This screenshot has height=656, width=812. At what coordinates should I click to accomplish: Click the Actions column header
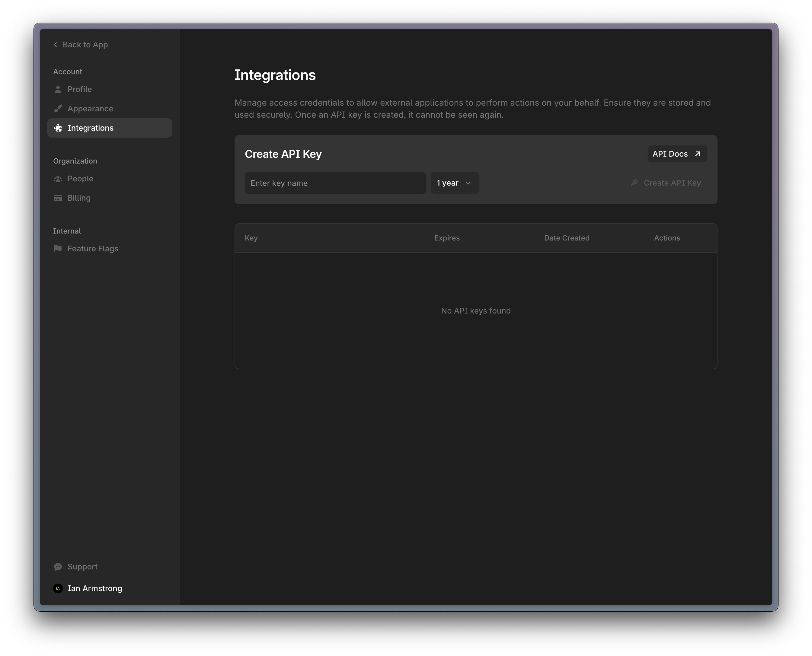click(x=667, y=238)
